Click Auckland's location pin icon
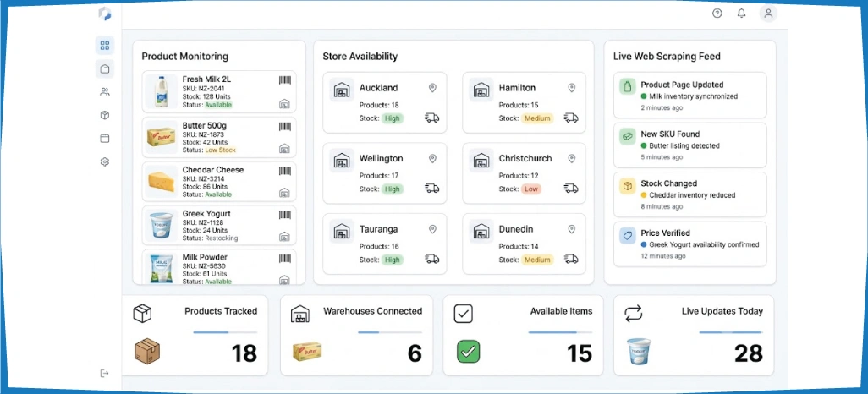 point(432,87)
